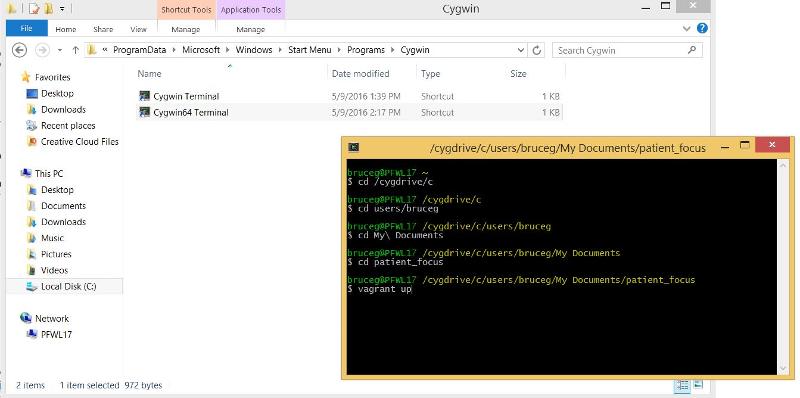The height and width of the screenshot is (398, 800).
Task: Open Desktop under Favorites
Action: (x=57, y=93)
